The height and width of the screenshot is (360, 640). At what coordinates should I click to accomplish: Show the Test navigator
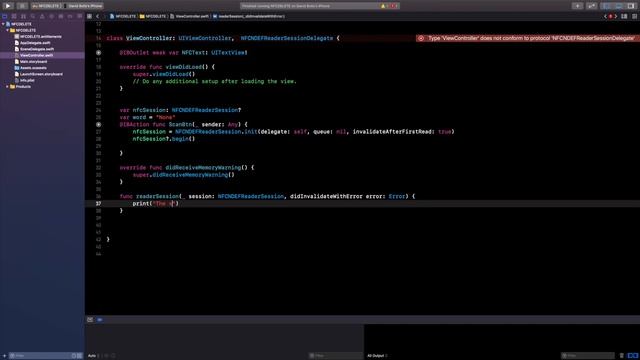(51, 16)
